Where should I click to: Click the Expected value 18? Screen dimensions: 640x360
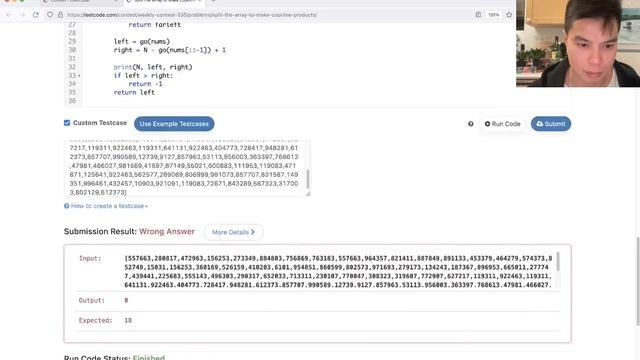[128, 320]
